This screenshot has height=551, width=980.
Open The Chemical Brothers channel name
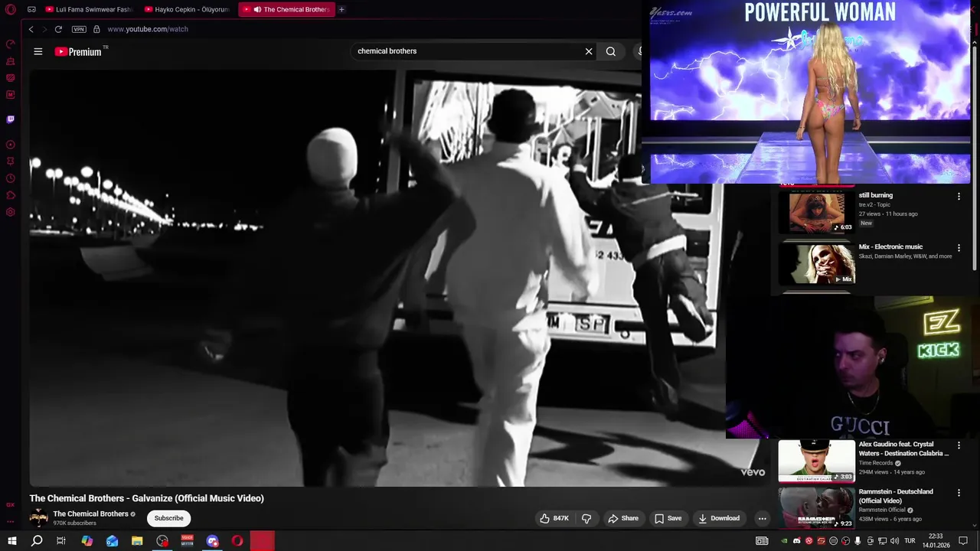point(90,514)
